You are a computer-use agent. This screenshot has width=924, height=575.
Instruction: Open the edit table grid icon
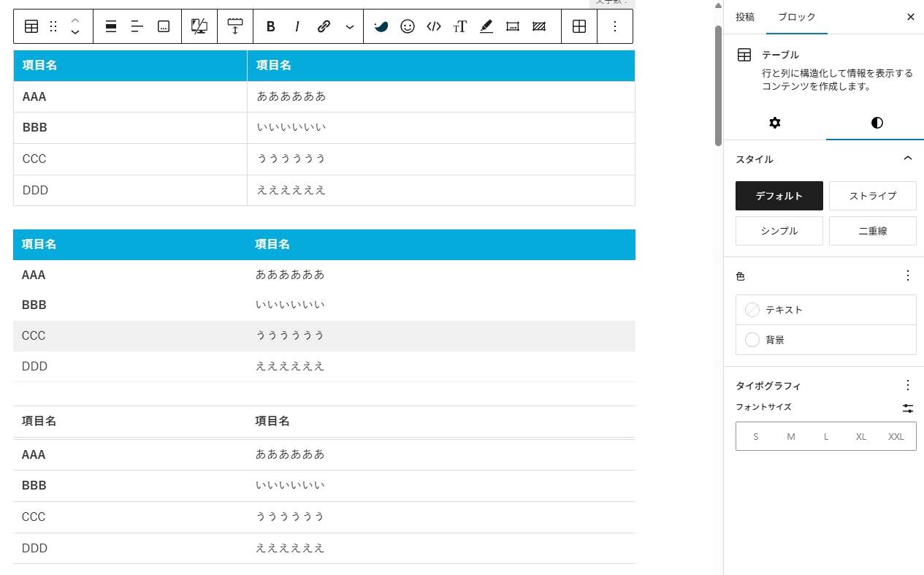tap(579, 26)
